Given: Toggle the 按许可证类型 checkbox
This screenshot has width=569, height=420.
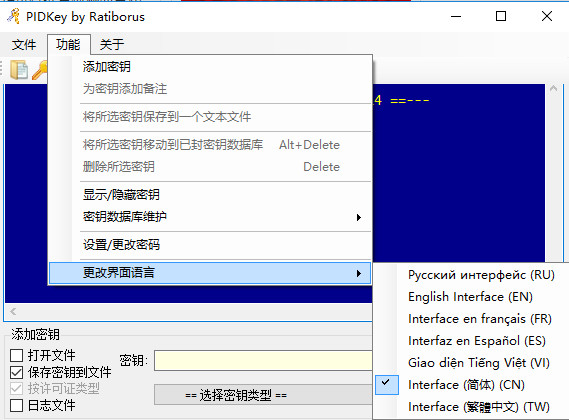Looking at the screenshot, I should click(x=17, y=389).
